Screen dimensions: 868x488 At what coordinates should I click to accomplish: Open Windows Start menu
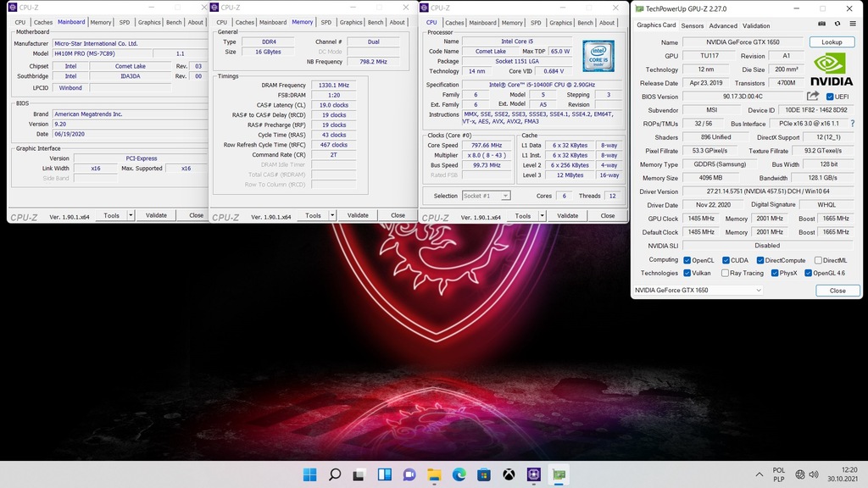point(310,474)
